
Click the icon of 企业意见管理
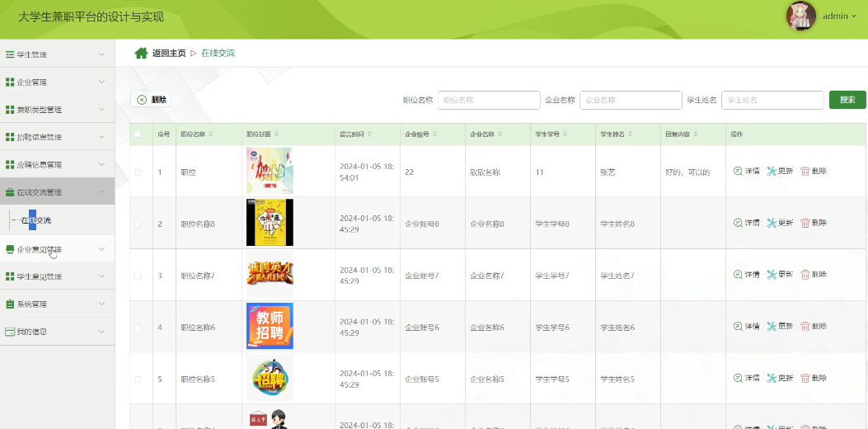click(x=9, y=249)
